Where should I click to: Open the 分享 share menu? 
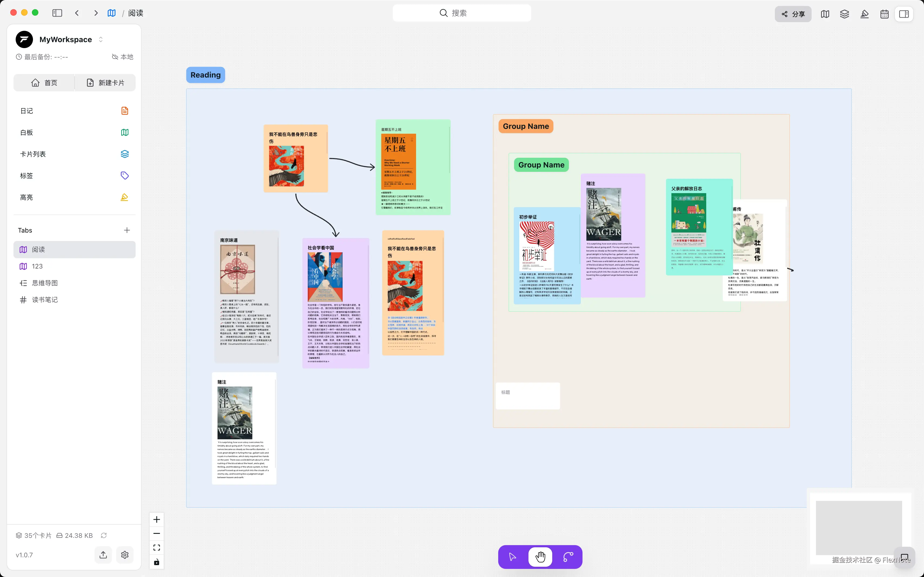(793, 14)
